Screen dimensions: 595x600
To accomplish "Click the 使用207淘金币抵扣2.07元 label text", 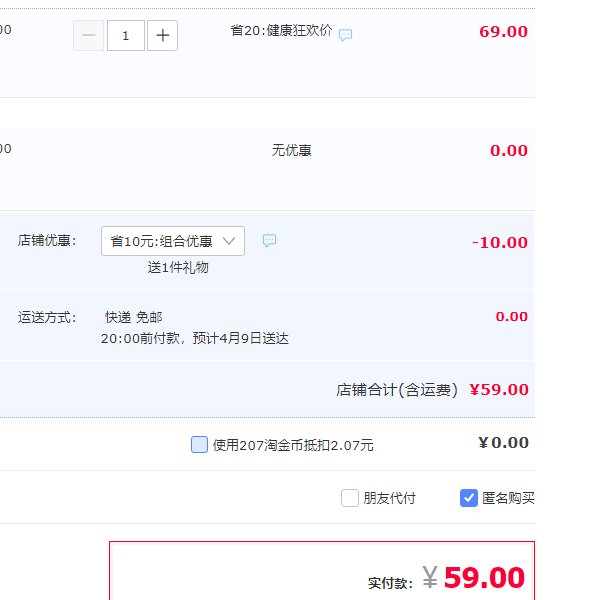I will point(293,445).
